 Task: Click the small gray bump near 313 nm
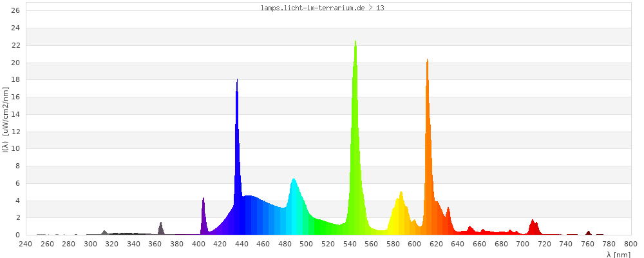point(104,232)
